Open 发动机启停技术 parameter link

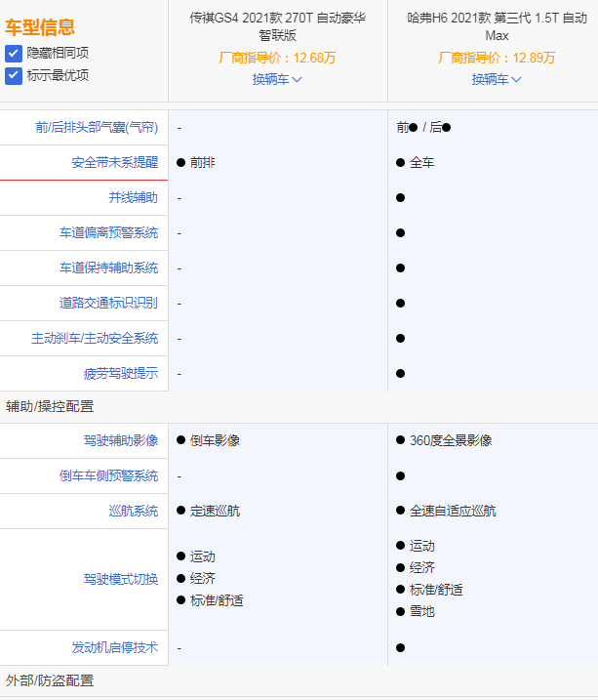[x=115, y=647]
